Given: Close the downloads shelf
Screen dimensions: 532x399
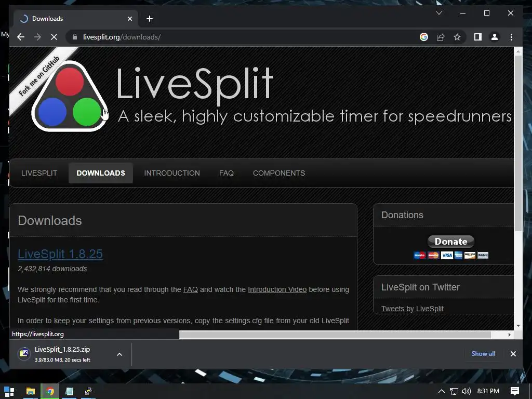Looking at the screenshot, I should [513, 353].
